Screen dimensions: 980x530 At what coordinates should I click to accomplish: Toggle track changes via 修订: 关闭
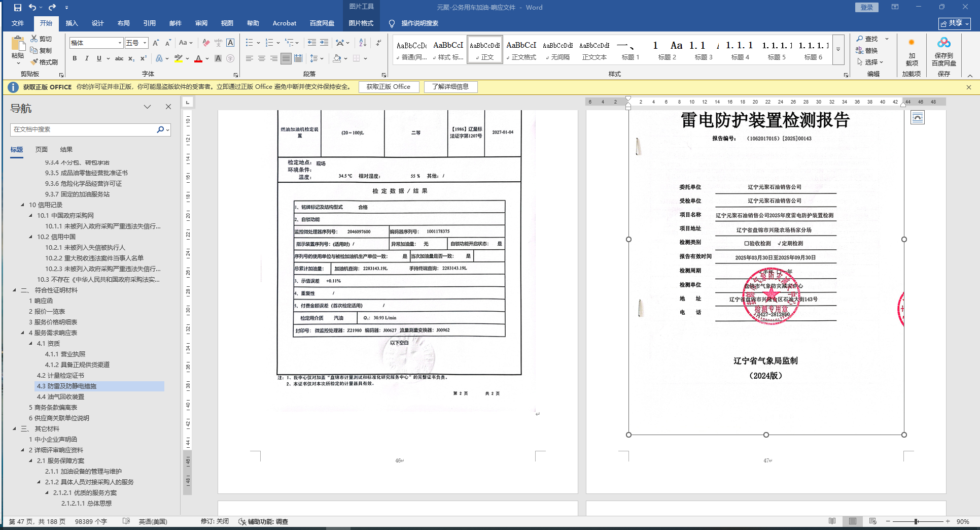[x=215, y=521]
